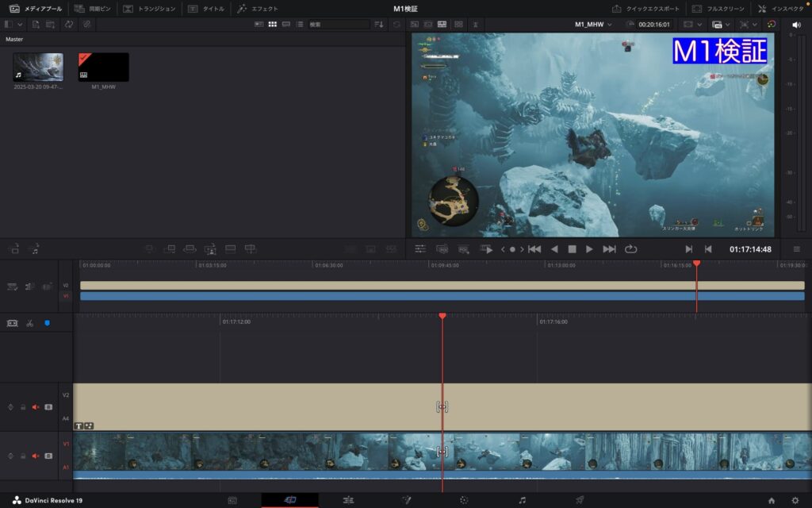Stop playback
812x508 pixels.
pyautogui.click(x=572, y=249)
